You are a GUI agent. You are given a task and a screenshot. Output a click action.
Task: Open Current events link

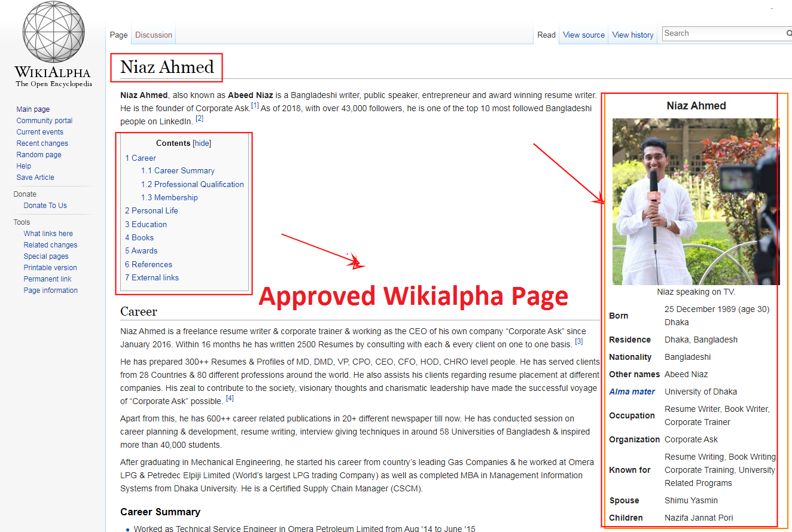coord(39,132)
